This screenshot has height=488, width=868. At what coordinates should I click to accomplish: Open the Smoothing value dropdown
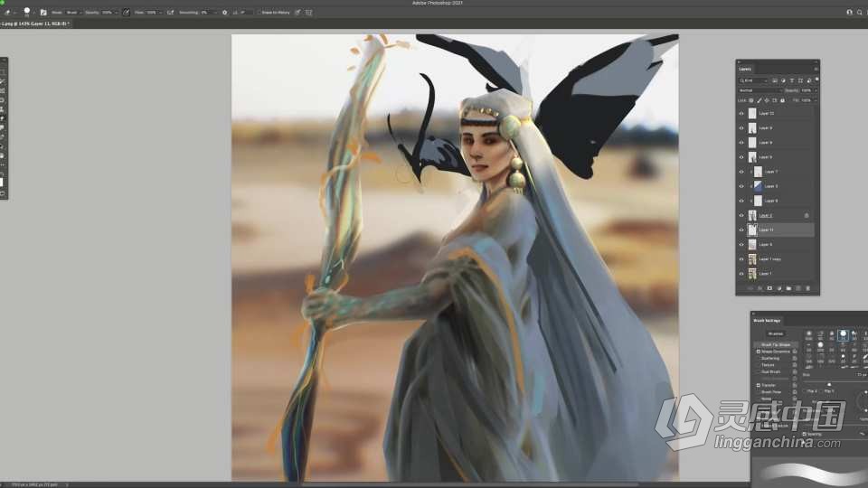pos(207,12)
